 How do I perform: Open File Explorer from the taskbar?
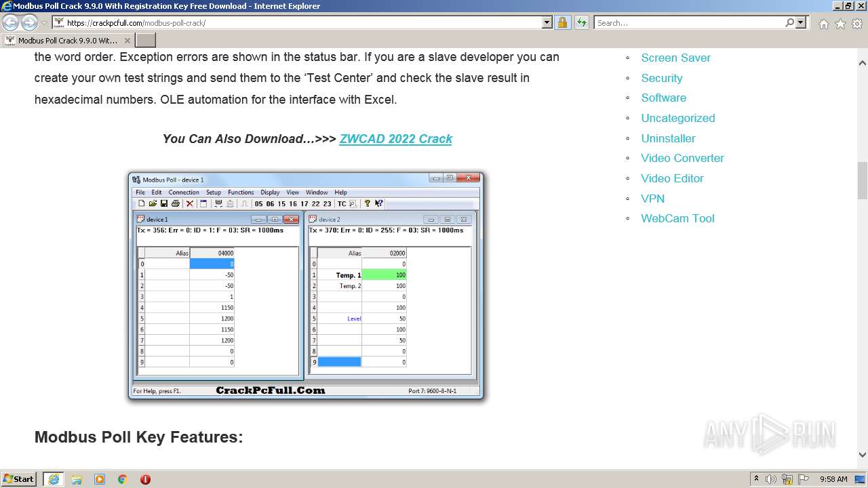77,479
